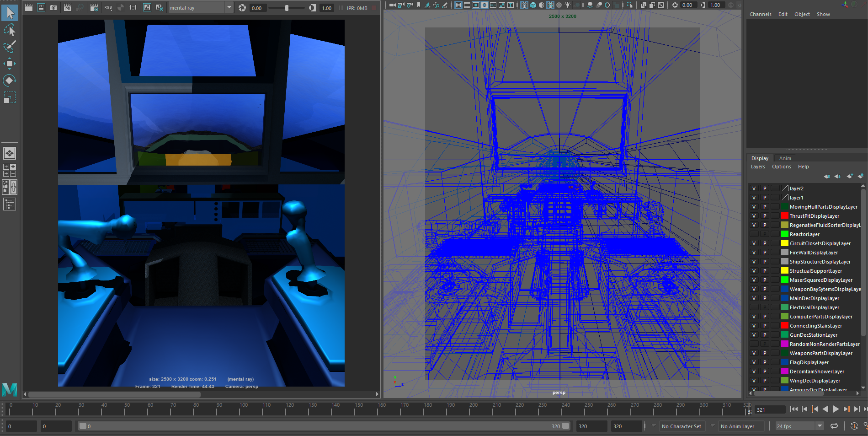The image size is (868, 436).
Task: Click the Options menu in layer editor
Action: 781,167
